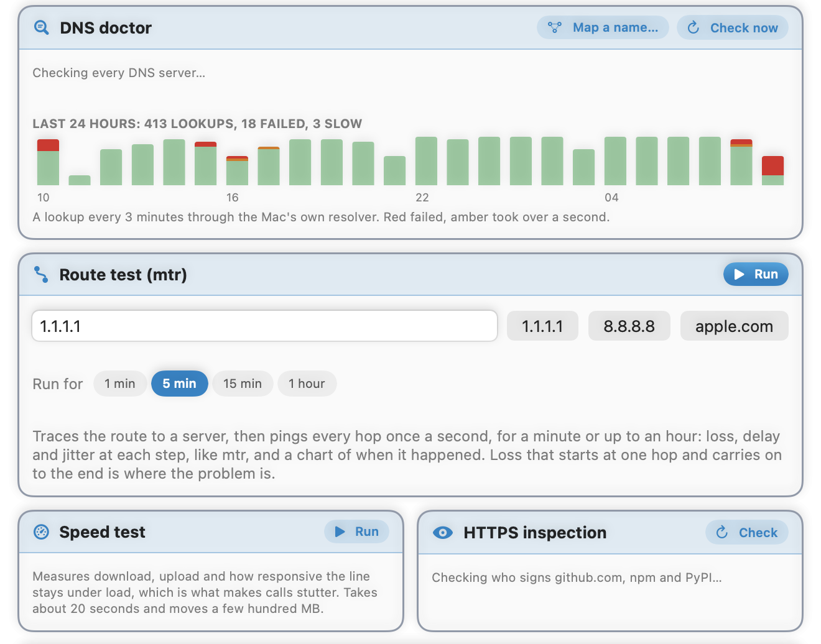Click the "HTTPS inspection" panel title
The height and width of the screenshot is (644, 821).
(535, 533)
